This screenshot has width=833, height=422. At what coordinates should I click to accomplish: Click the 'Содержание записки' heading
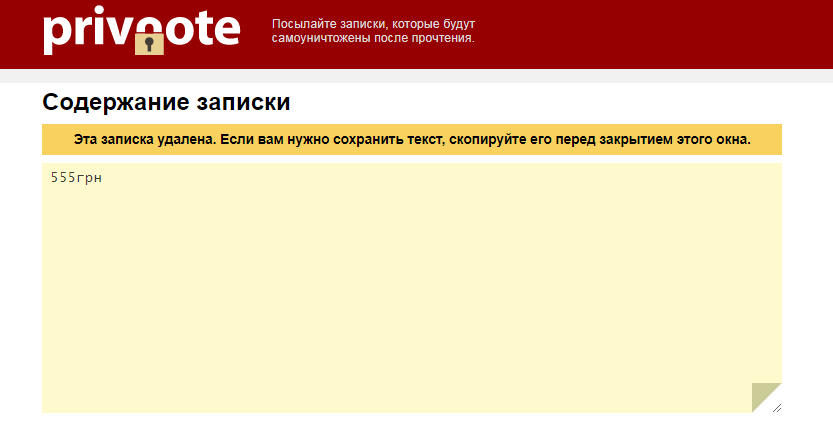[166, 102]
